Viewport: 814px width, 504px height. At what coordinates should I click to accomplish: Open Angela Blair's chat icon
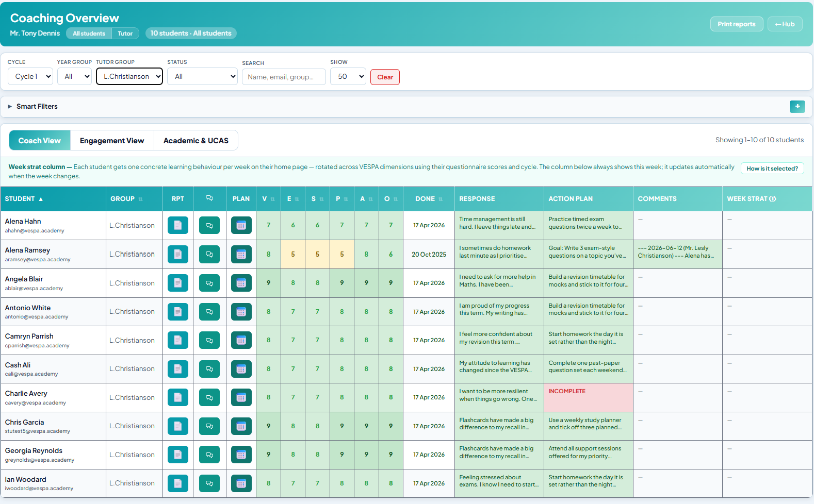click(209, 283)
